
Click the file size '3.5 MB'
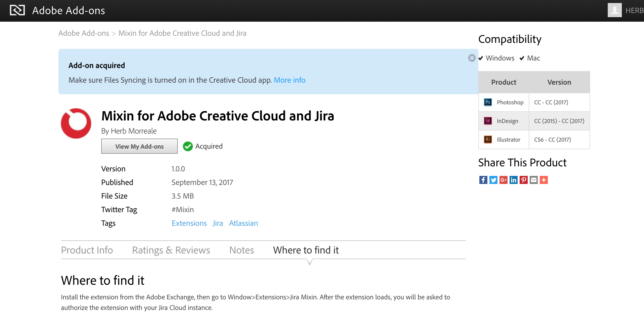[183, 196]
